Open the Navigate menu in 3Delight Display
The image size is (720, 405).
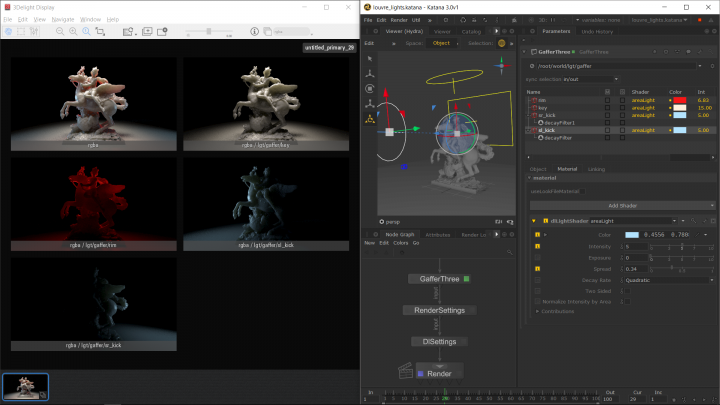(x=62, y=19)
